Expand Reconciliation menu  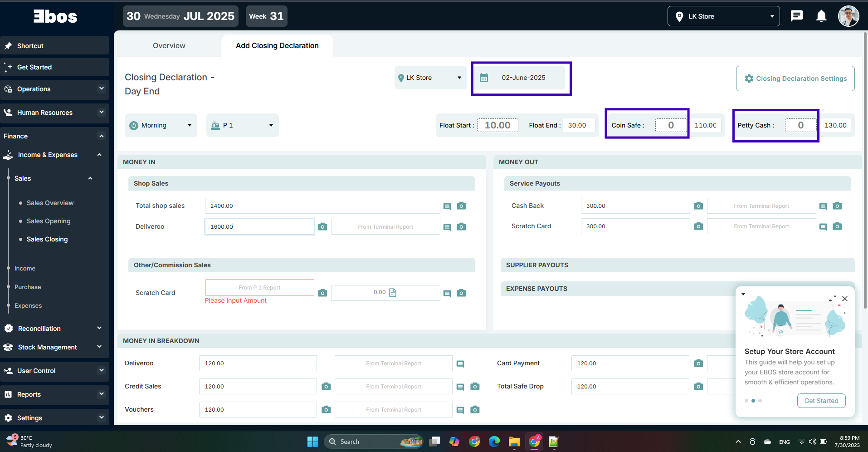[54, 329]
